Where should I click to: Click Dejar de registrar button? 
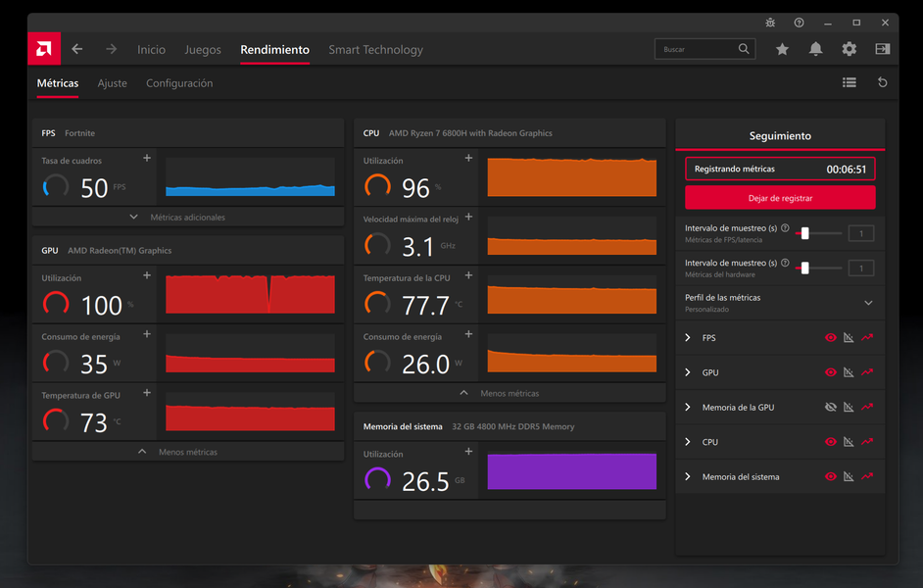click(x=780, y=198)
